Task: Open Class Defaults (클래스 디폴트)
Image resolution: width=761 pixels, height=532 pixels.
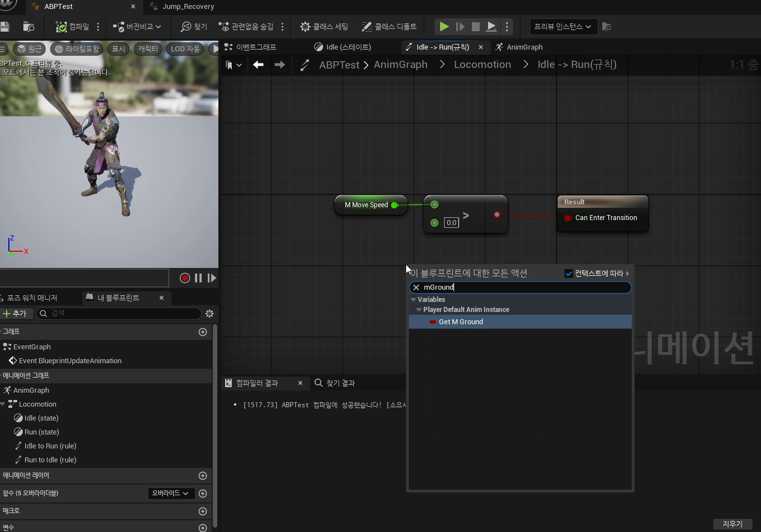Action: click(389, 27)
